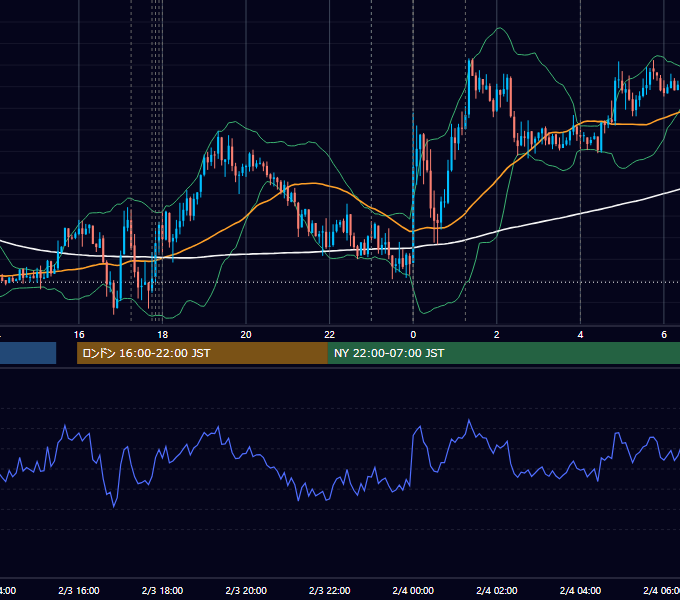The image size is (680, 600).
Task: Click the '0' hour label on price chart axis
Action: [413, 335]
